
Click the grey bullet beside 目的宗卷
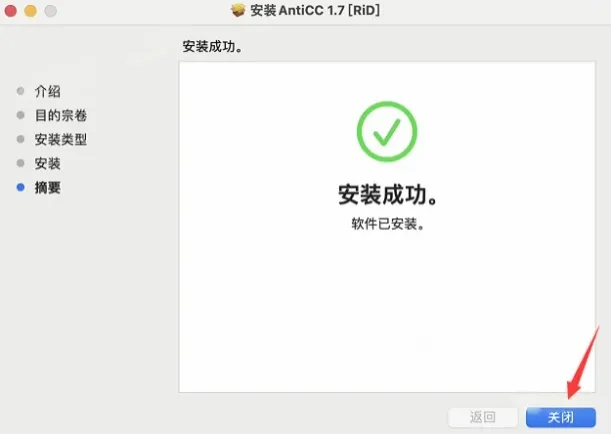21,115
